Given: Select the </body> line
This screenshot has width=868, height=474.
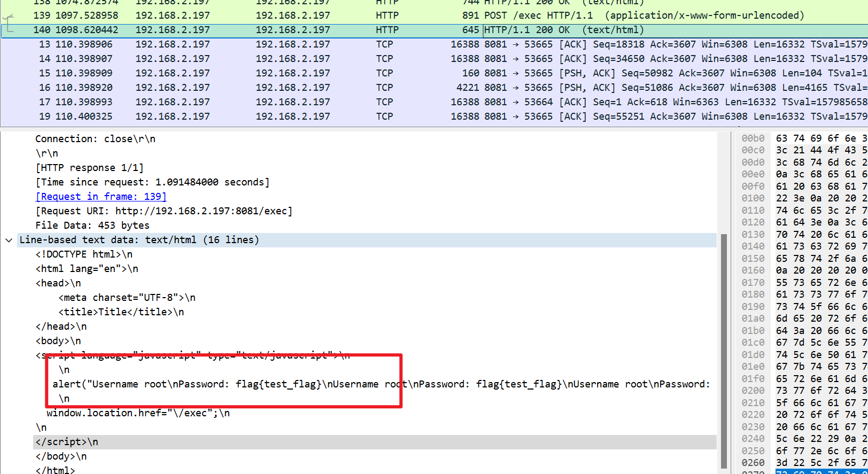Looking at the screenshot, I should click(61, 456).
